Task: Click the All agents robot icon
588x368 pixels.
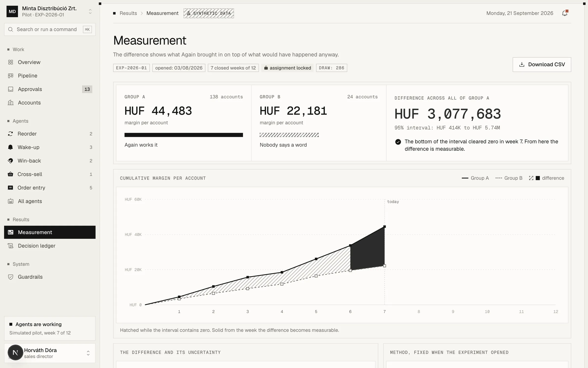Action: tap(11, 201)
